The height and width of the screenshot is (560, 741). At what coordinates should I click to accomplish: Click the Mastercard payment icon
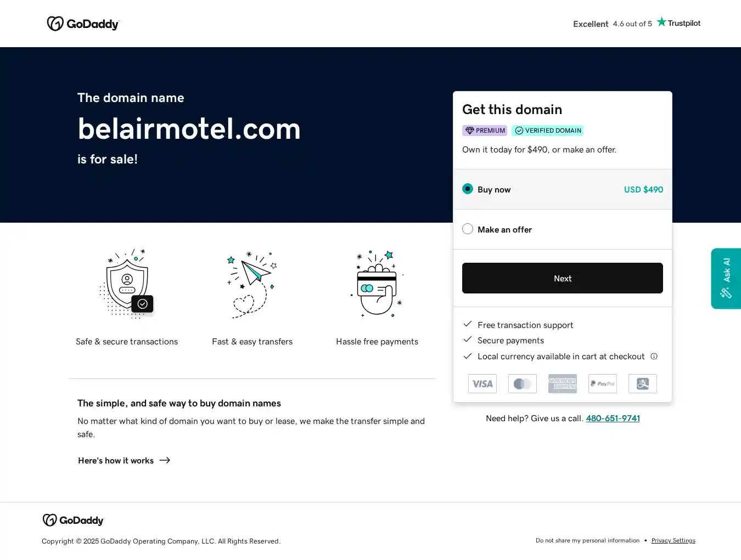[523, 384]
